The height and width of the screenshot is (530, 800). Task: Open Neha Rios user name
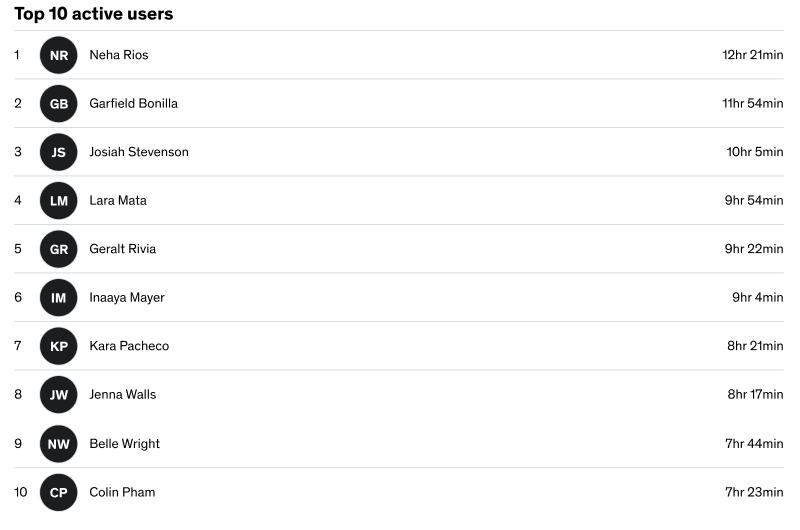tap(119, 55)
